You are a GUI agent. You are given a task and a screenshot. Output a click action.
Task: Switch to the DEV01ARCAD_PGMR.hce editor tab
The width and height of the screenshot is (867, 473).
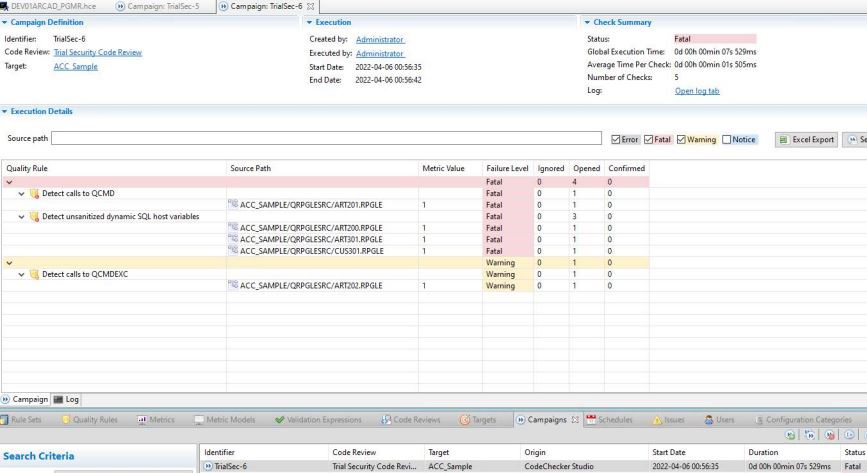pos(49,6)
